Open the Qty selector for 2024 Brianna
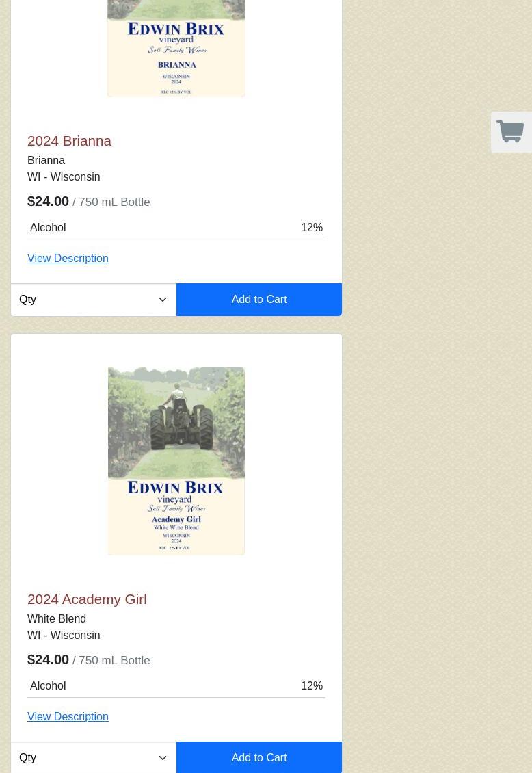 click(94, 300)
